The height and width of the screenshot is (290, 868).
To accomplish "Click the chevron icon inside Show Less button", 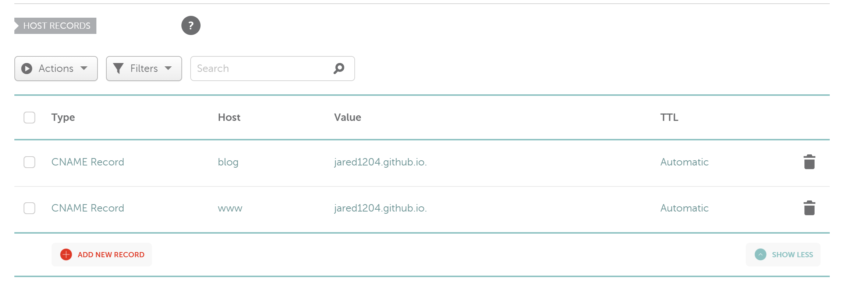I will tap(759, 254).
